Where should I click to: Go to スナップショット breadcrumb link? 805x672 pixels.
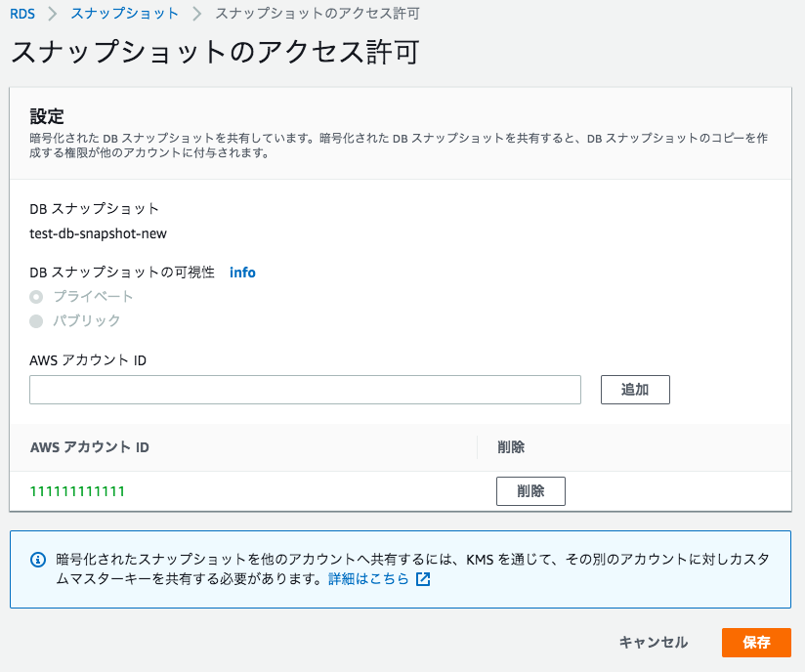click(x=125, y=14)
